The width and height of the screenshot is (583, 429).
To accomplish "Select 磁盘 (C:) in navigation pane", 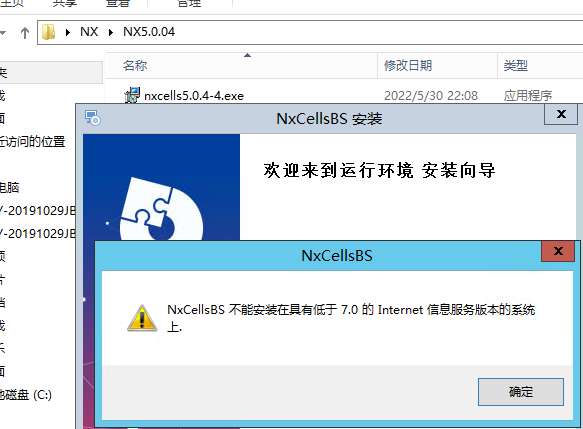I will [25, 395].
